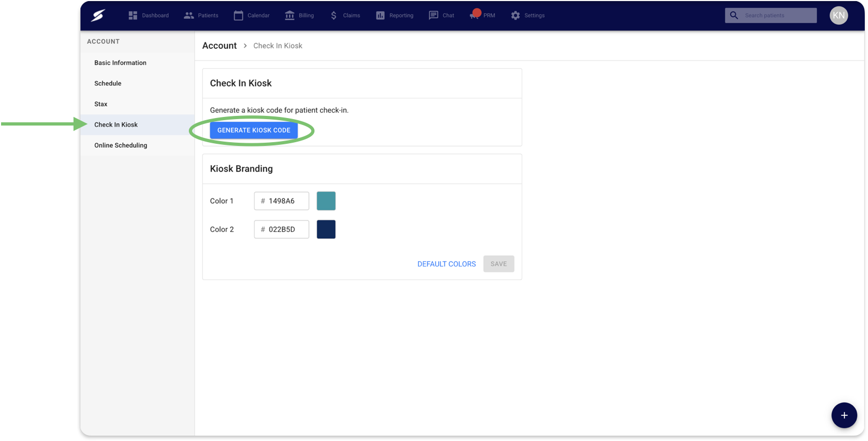Click the Default Colors link
This screenshot has width=868, height=441.
coord(446,264)
